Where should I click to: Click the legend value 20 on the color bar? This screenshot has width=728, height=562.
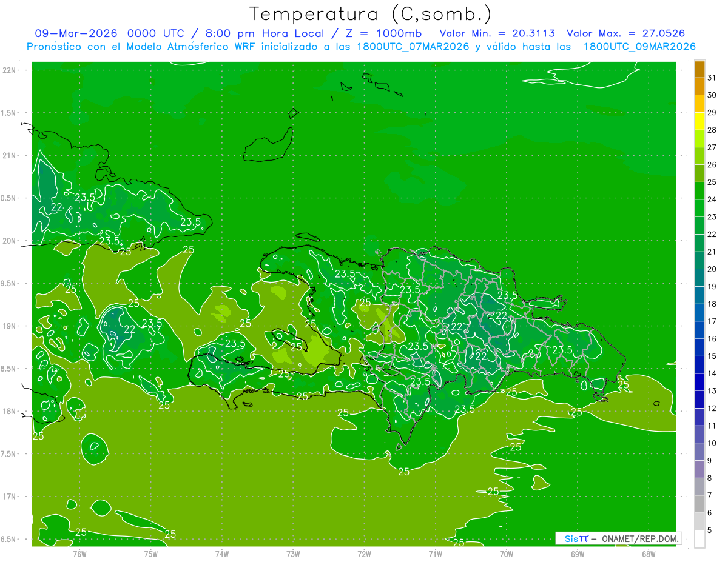tap(712, 269)
